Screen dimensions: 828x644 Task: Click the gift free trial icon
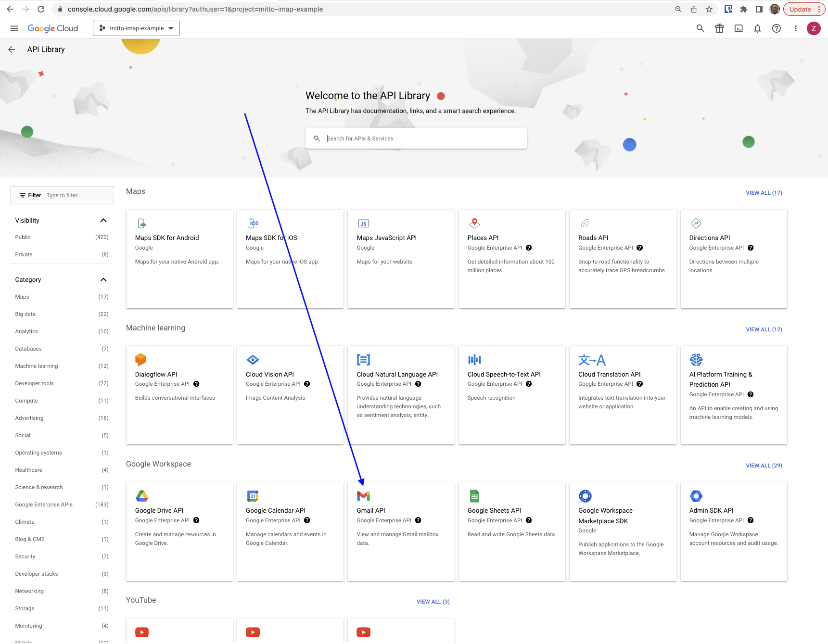(719, 28)
